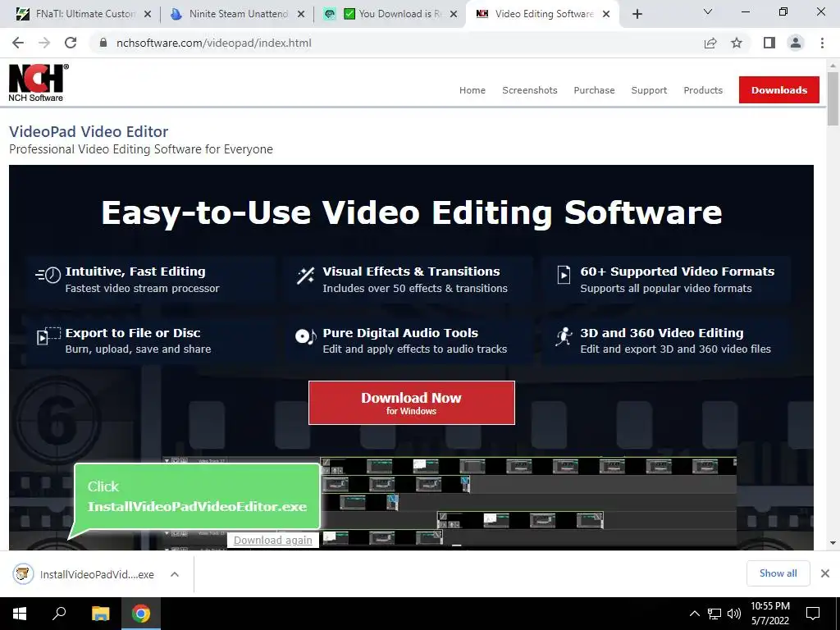Open a new tab with plus button
This screenshot has height=630, width=840.
637,14
